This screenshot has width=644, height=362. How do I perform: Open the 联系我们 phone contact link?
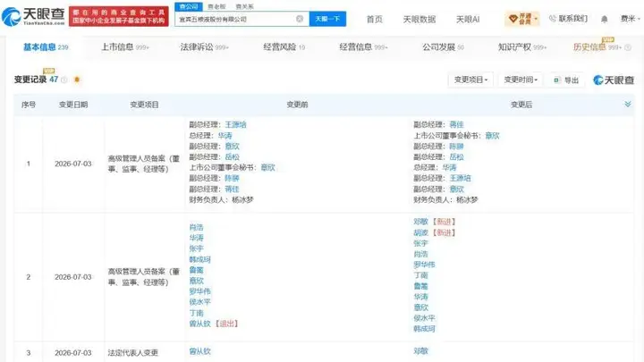[569, 19]
